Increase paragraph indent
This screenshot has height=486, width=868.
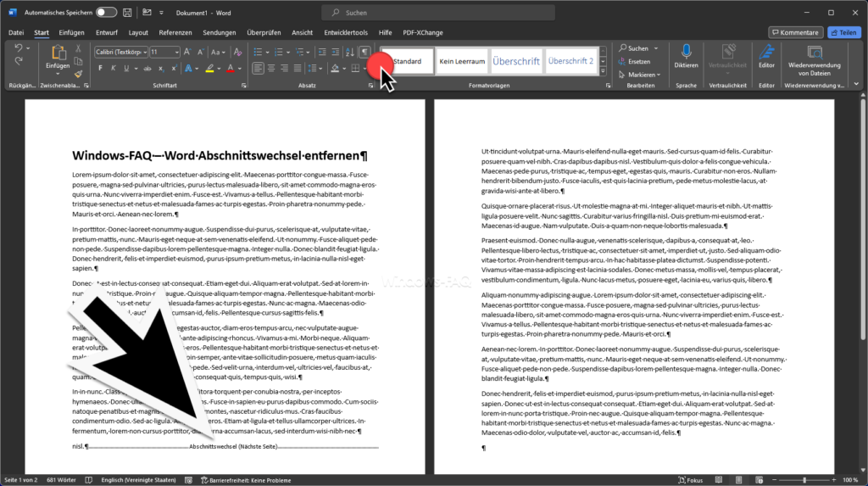pyautogui.click(x=336, y=52)
